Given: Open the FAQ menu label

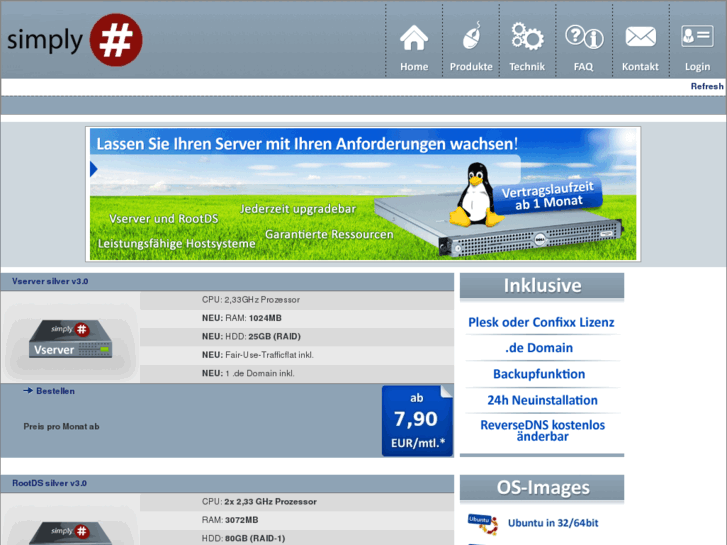Looking at the screenshot, I should coord(583,67).
